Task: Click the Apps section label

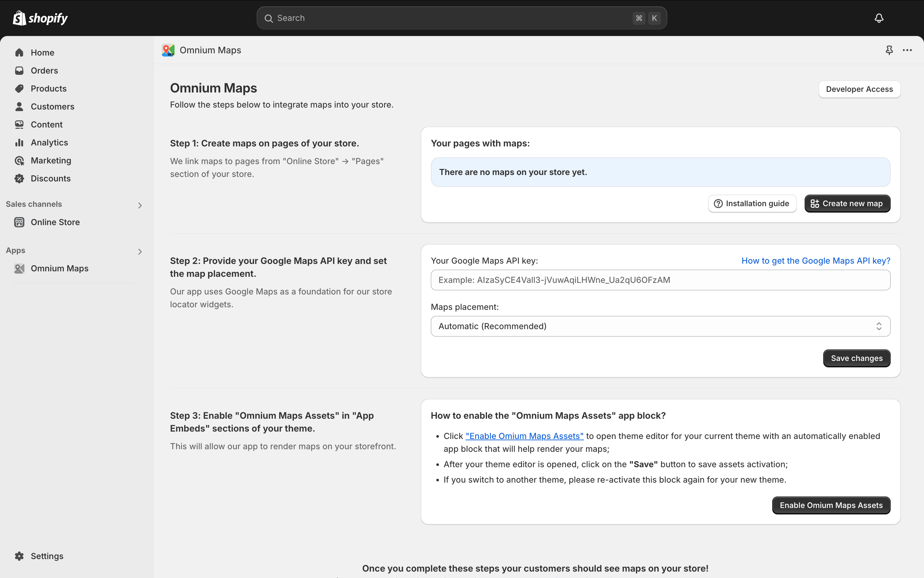Action: pyautogui.click(x=15, y=250)
